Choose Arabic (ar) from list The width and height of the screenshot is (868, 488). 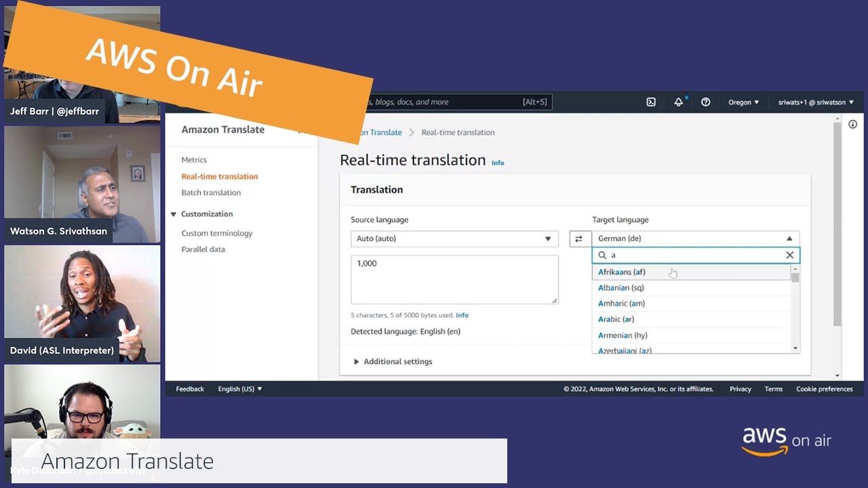[692, 319]
